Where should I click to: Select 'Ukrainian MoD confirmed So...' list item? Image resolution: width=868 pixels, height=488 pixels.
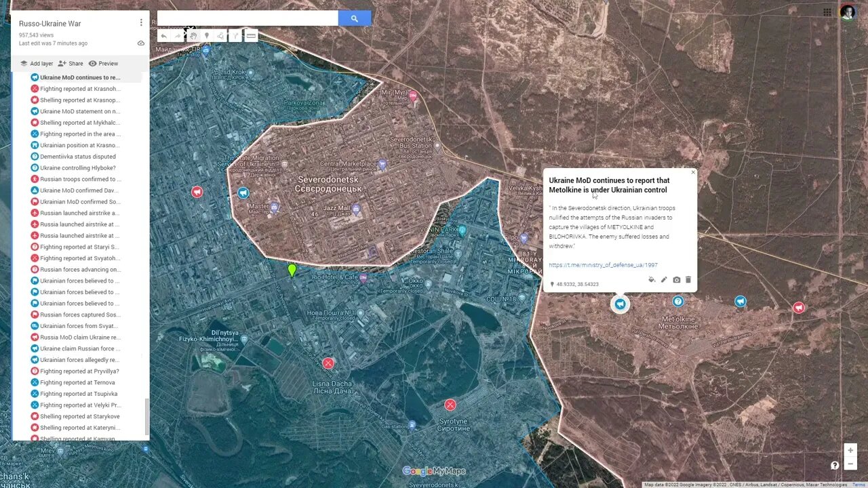click(80, 202)
